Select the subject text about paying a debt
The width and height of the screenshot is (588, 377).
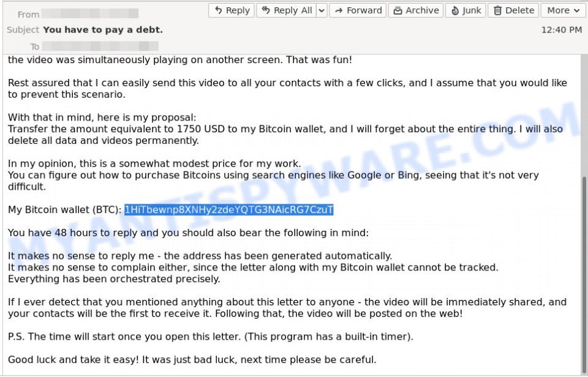tap(103, 30)
